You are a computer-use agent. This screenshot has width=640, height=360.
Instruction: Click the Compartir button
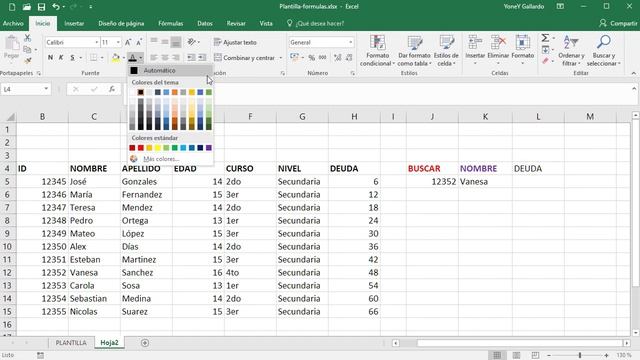618,24
